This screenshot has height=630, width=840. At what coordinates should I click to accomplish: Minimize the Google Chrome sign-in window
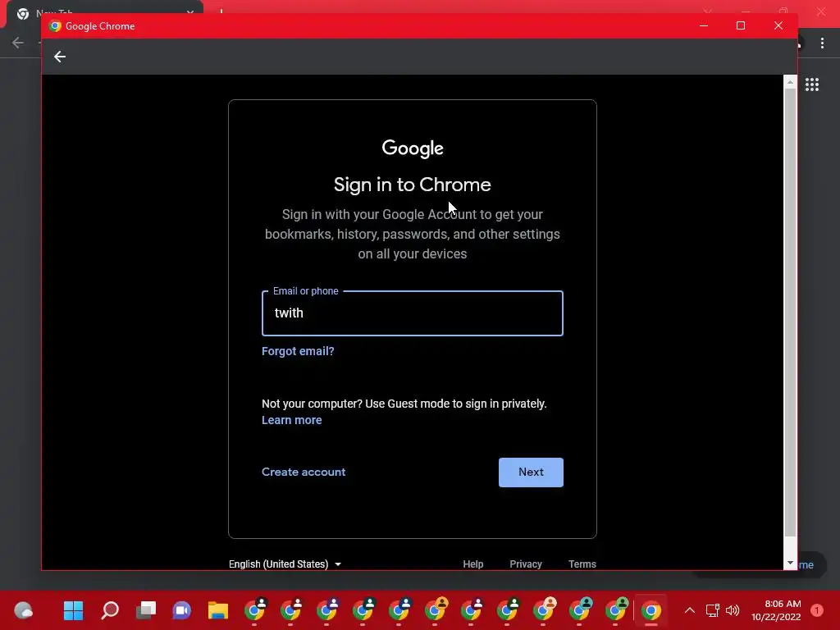pyautogui.click(x=704, y=25)
